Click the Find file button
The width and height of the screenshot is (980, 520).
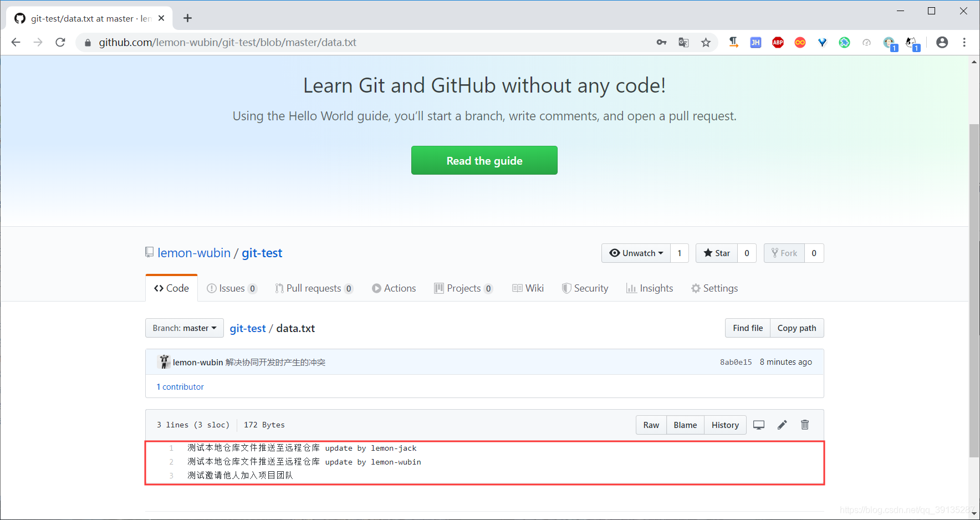(748, 328)
